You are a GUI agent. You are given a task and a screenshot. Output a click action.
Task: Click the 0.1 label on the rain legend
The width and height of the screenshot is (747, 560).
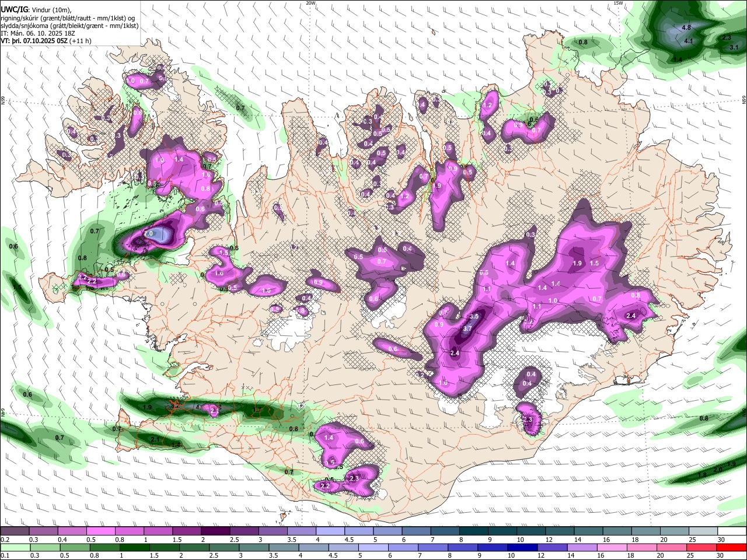[5, 556]
